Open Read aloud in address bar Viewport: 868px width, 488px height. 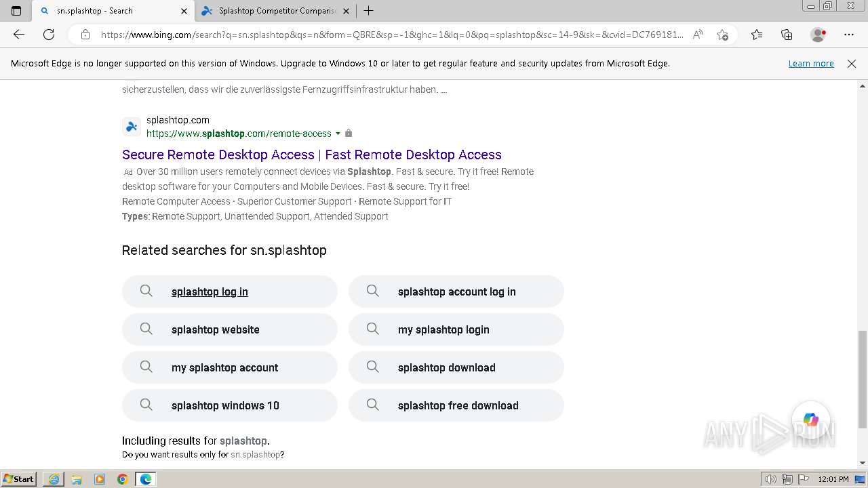click(x=698, y=35)
